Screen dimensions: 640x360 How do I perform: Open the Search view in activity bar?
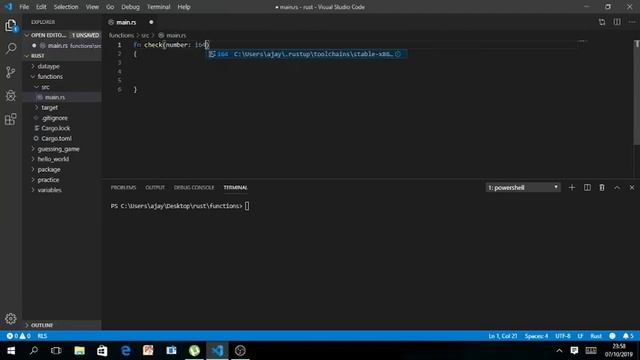(11, 49)
